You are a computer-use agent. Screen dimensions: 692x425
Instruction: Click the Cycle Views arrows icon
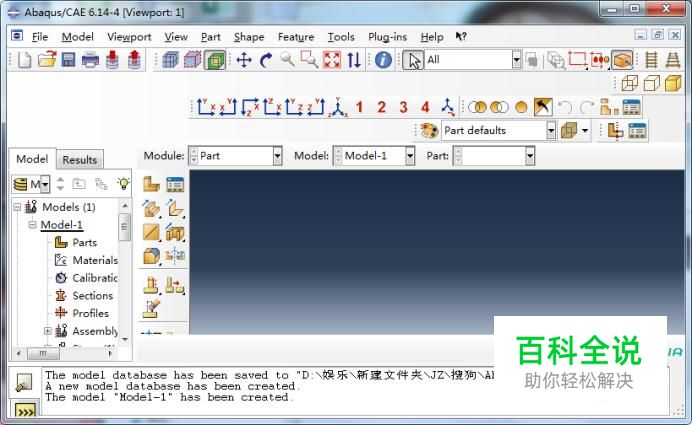(354, 60)
